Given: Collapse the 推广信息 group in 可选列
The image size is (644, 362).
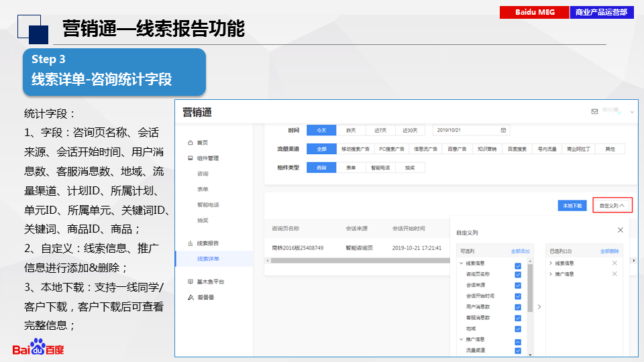Looking at the screenshot, I should click(x=462, y=339).
